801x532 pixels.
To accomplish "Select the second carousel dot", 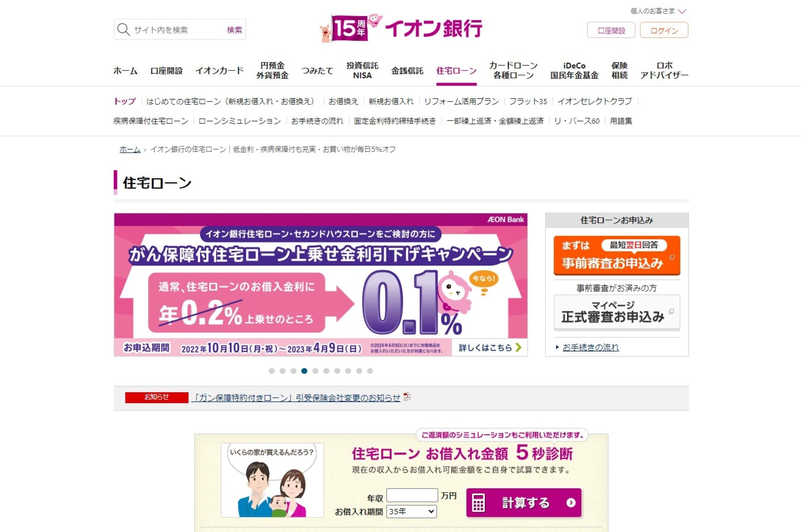I will (x=282, y=371).
